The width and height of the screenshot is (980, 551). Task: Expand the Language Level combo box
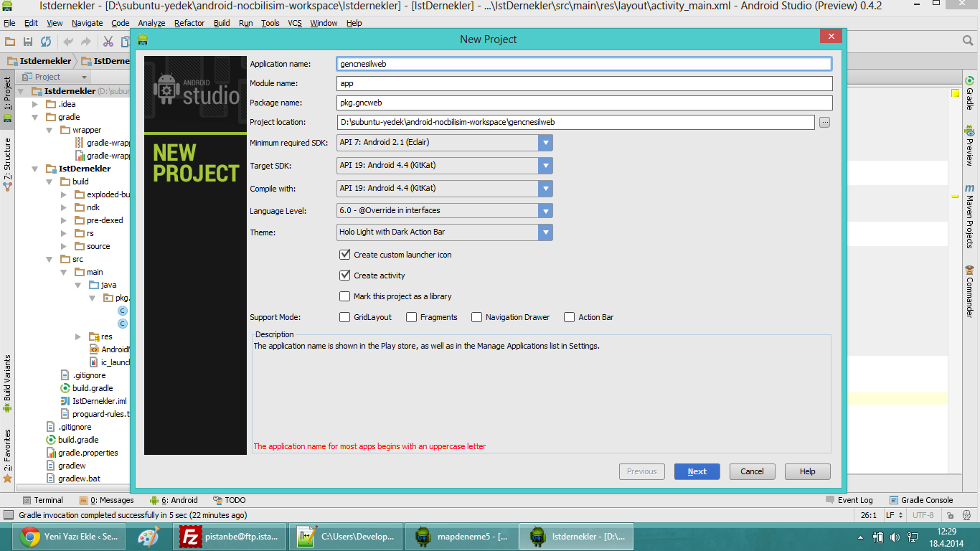click(546, 211)
